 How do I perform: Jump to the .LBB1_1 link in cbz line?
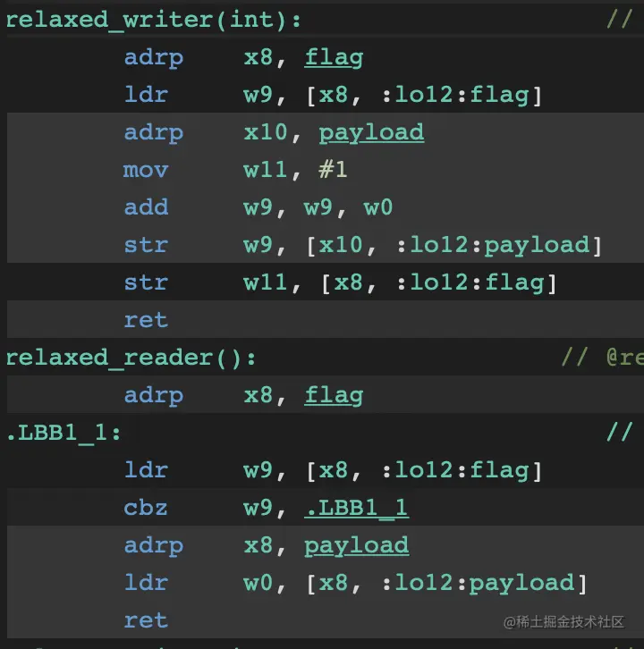[356, 508]
